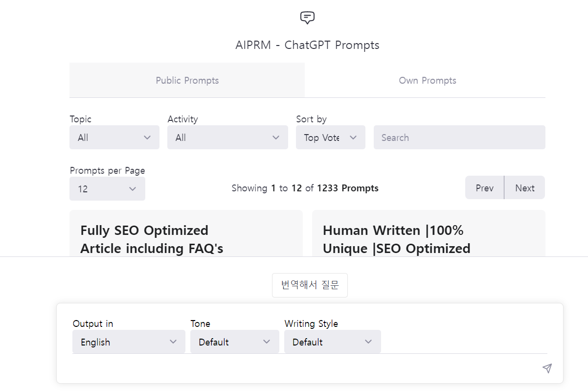588x391 pixels.
Task: Expand the Writing Style dropdown
Action: [332, 342]
